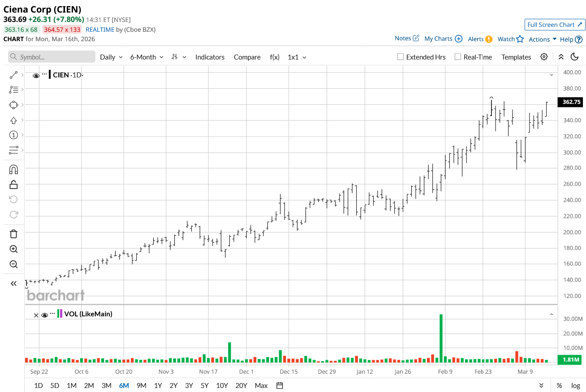Screen dimensions: 586x392
Task: Open the Compare menu
Action: coord(247,57)
